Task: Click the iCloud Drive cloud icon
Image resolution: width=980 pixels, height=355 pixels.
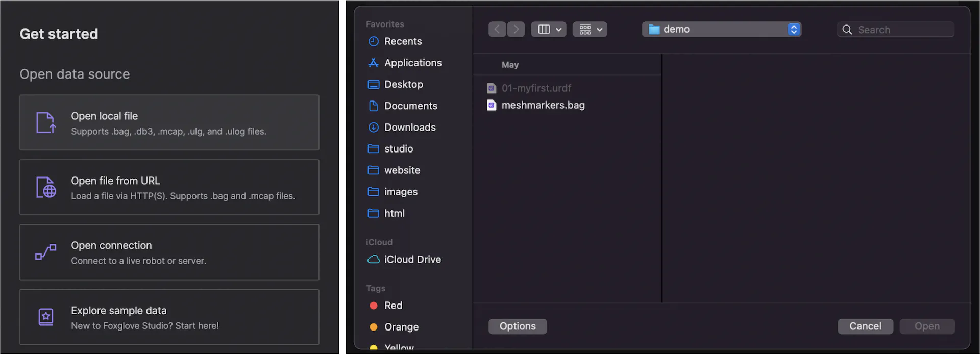Action: tap(374, 259)
